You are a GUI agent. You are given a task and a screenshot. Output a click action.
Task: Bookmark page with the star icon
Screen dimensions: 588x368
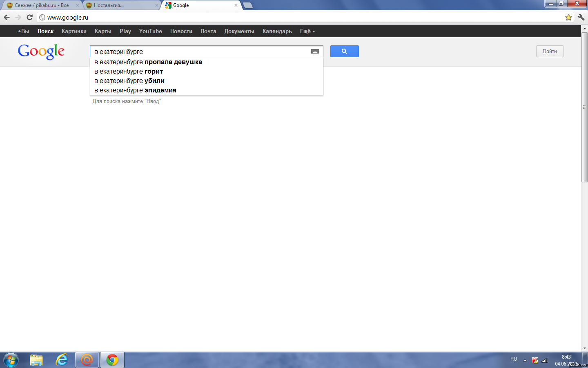(568, 17)
